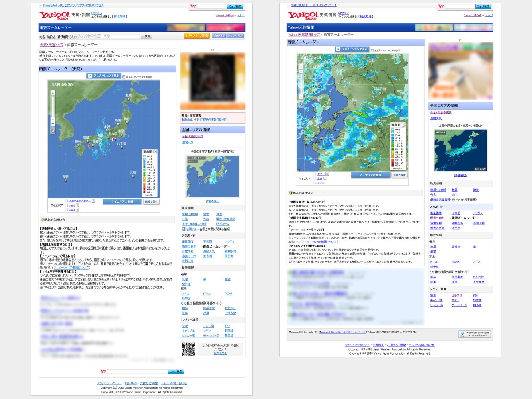Open 天気・災害トップ breadcrumb link
Image resolution: width=532 pixels, height=399 pixels.
pos(51,45)
